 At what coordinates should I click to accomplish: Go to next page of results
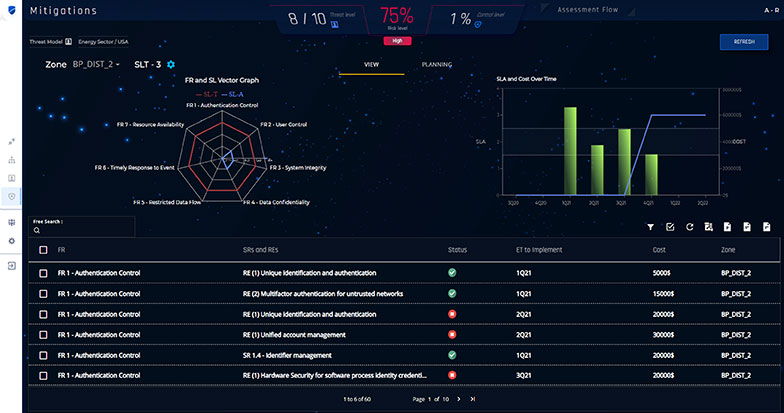[x=459, y=399]
